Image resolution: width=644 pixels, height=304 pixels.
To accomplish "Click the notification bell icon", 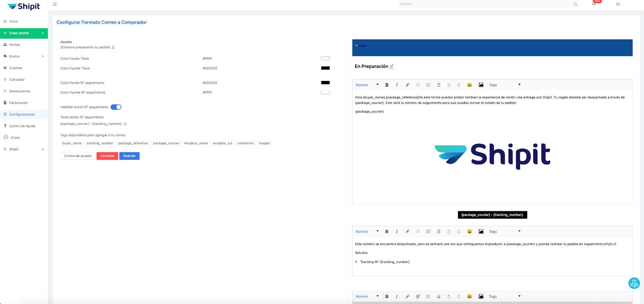I will point(594,4).
